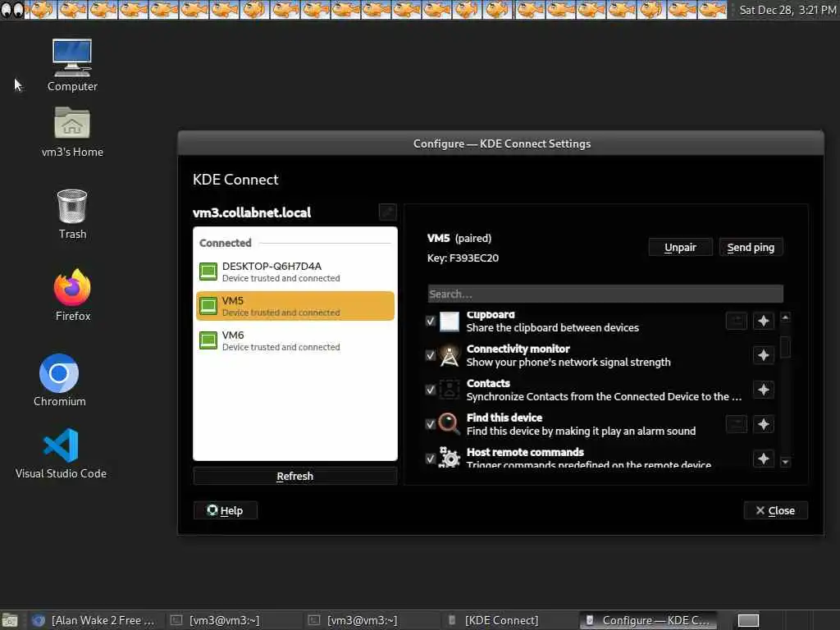Image resolution: width=840 pixels, height=630 pixels.
Task: Click the VM6 device laptop icon
Action: point(208,340)
